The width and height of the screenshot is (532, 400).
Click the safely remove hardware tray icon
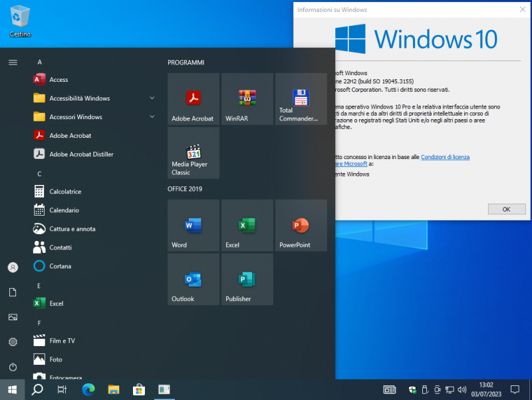425,389
